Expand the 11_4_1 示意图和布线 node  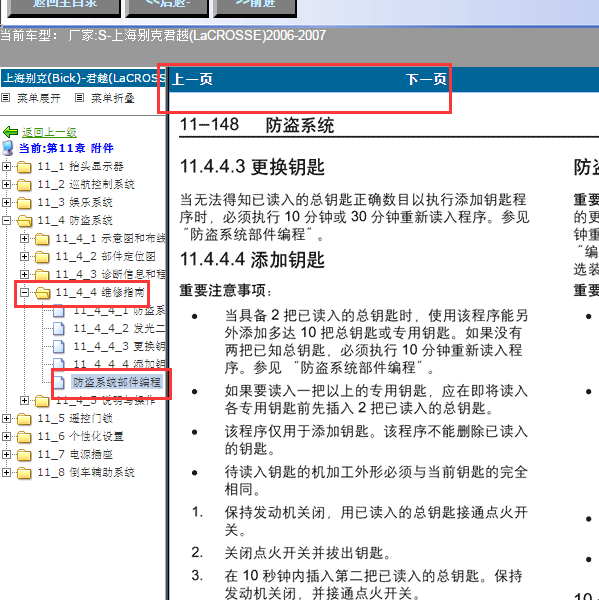coord(24,238)
